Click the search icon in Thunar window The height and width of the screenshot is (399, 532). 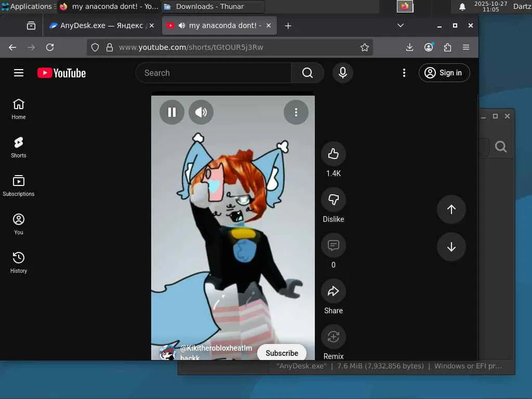click(501, 147)
